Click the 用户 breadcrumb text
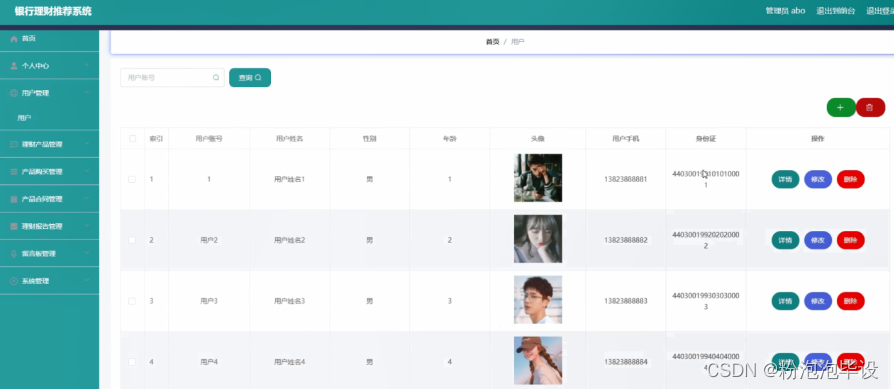 click(518, 42)
